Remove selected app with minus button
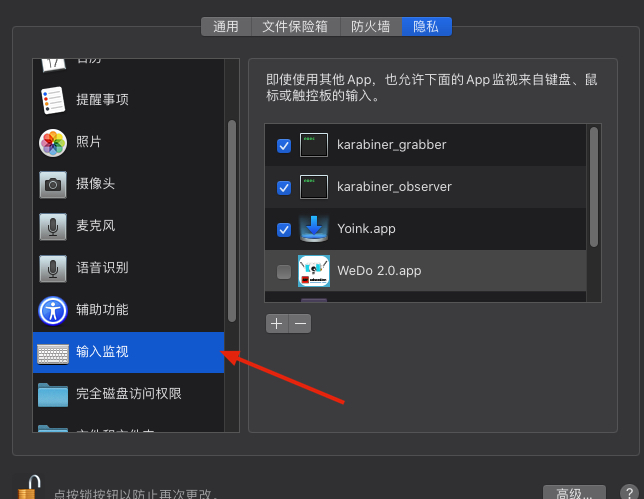The height and width of the screenshot is (499, 644). [300, 324]
